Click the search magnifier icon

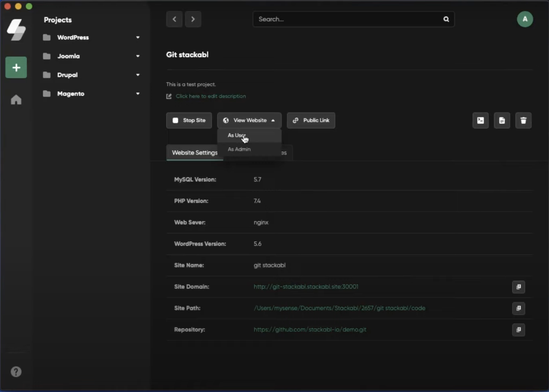[x=446, y=19]
